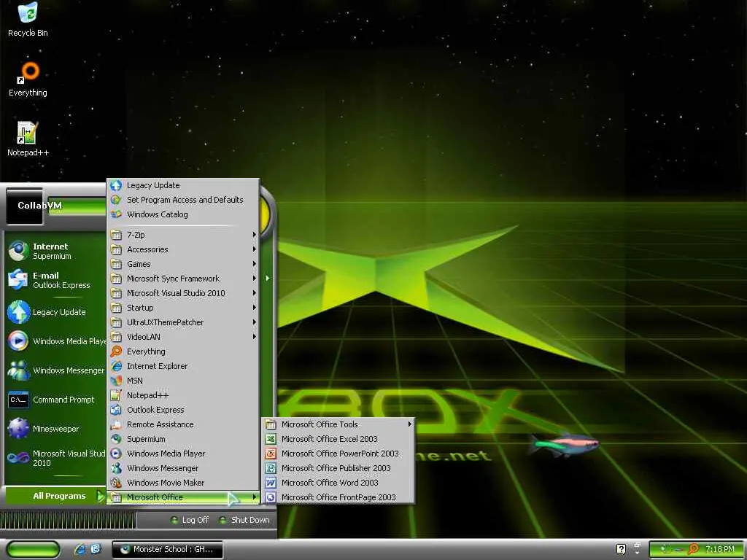Click the pinned Legacy Update icon in left pane

[18, 312]
